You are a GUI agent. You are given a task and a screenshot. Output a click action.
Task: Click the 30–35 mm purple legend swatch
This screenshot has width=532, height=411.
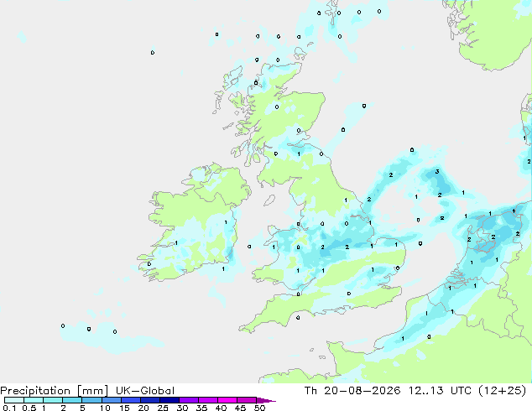(188, 400)
